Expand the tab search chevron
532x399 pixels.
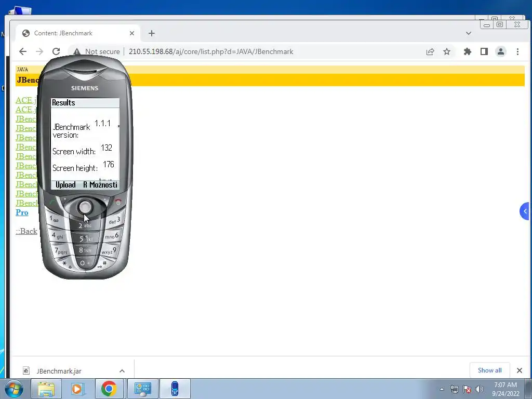click(x=469, y=33)
